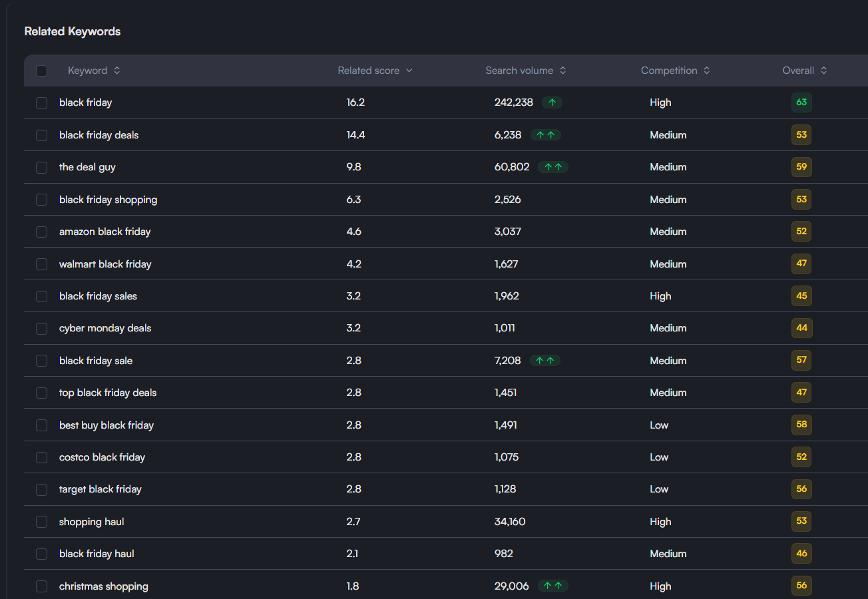
Task: Toggle the select-all checkbox in the table header
Action: pos(42,70)
